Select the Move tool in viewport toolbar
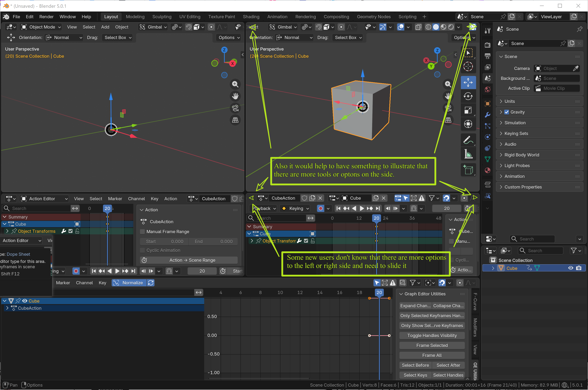588x390 pixels. (x=468, y=82)
